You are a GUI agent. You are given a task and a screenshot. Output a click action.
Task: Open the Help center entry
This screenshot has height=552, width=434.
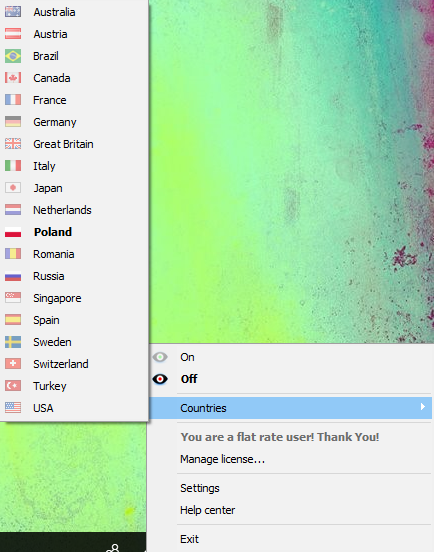click(208, 510)
